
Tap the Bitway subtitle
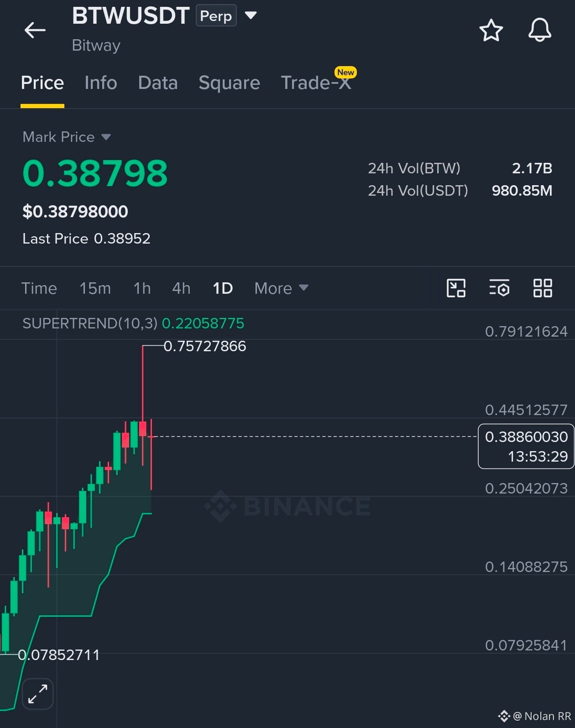[96, 45]
